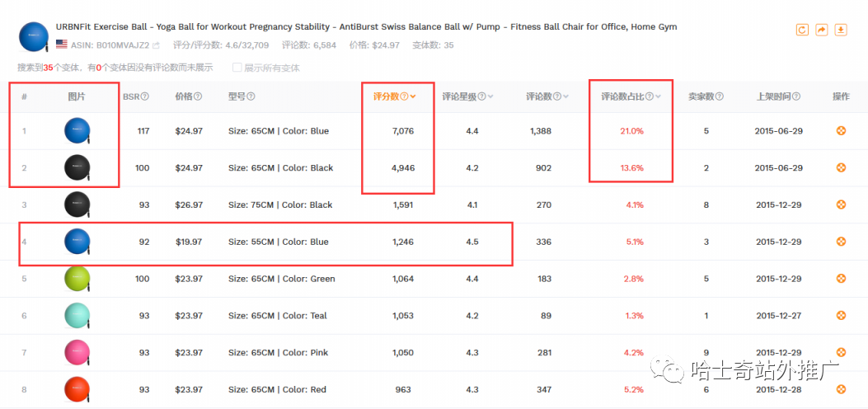Click the 7,076 rating count cell

pyautogui.click(x=403, y=131)
